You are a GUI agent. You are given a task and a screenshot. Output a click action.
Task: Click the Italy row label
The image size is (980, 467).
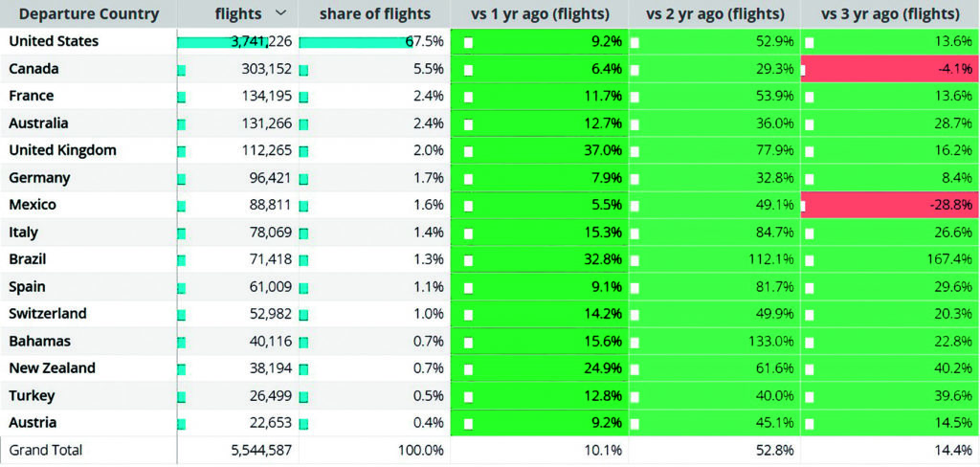pyautogui.click(x=23, y=233)
